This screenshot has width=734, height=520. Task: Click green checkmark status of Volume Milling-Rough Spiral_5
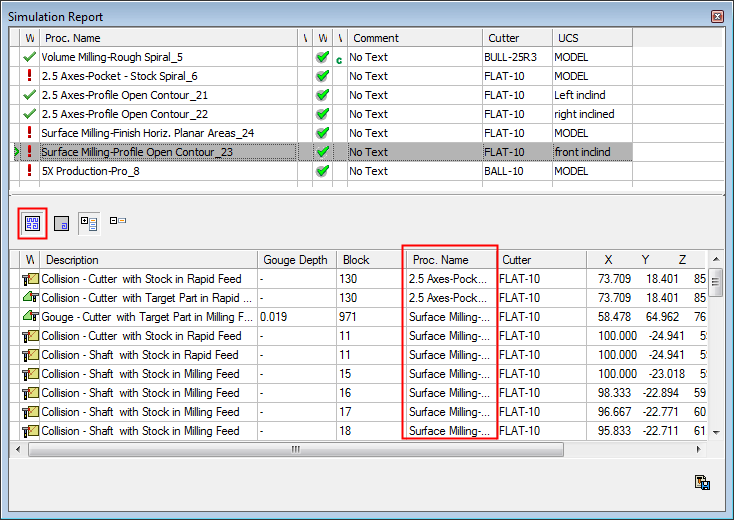click(x=29, y=57)
